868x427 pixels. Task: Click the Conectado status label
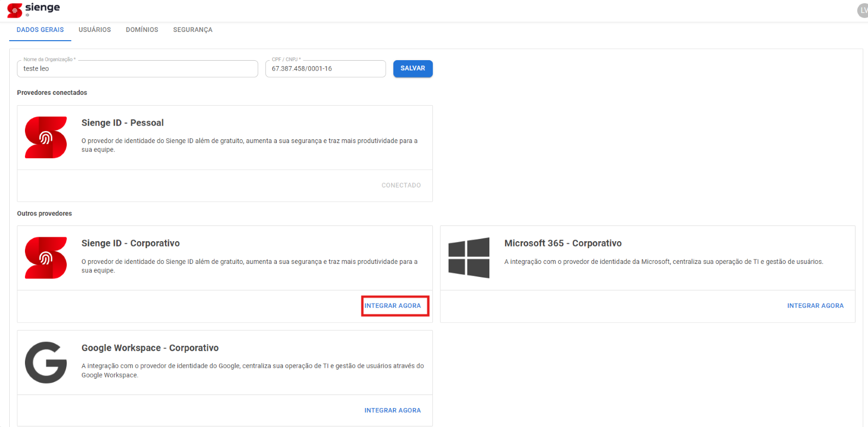[x=401, y=185]
